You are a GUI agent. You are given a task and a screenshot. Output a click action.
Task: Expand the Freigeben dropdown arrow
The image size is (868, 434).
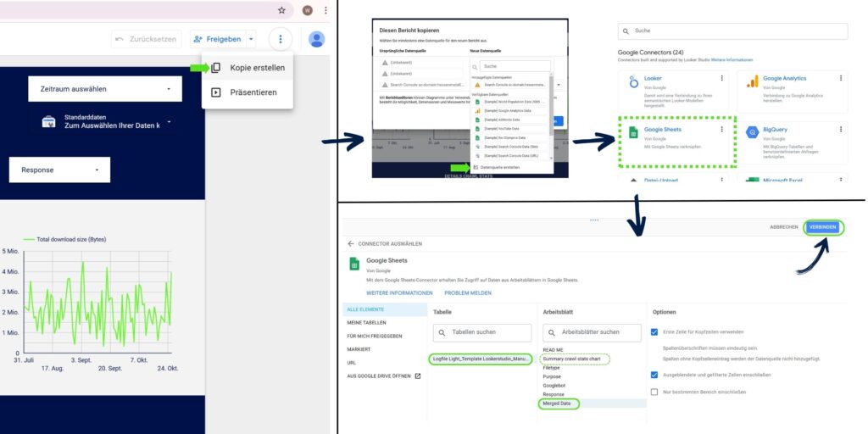tap(251, 39)
